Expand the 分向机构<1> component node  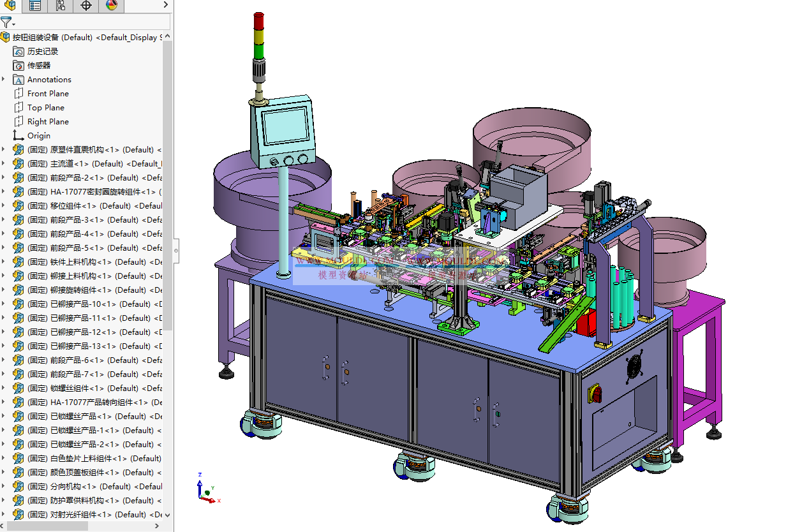click(4, 486)
